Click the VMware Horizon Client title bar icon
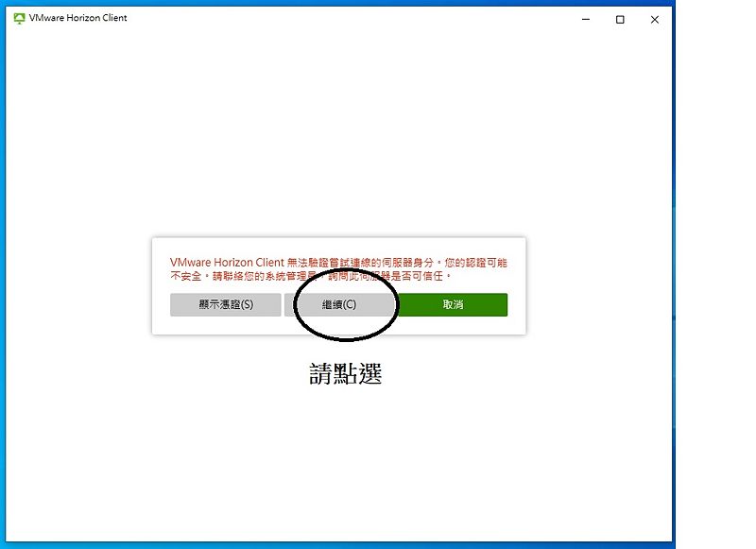The width and height of the screenshot is (756, 549). pyautogui.click(x=19, y=18)
